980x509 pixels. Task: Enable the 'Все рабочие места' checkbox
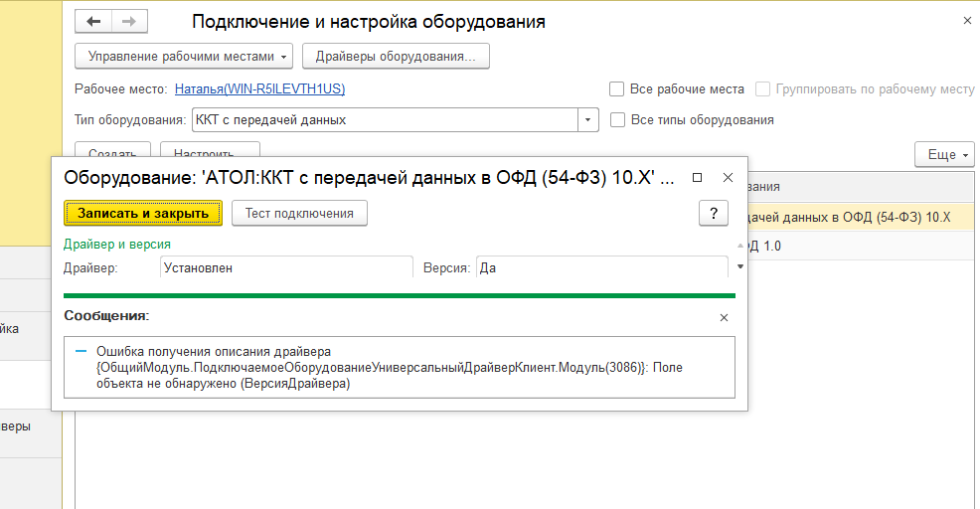(x=617, y=88)
